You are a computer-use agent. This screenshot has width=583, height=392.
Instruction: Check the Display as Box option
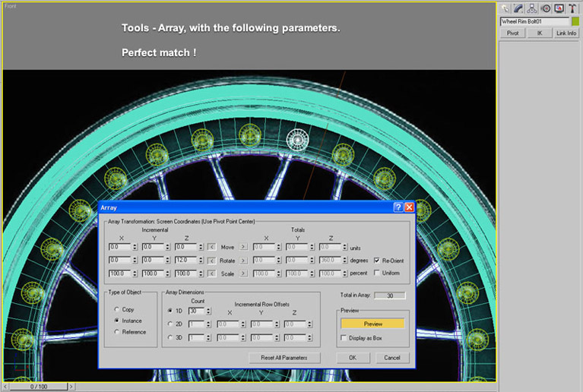click(344, 338)
